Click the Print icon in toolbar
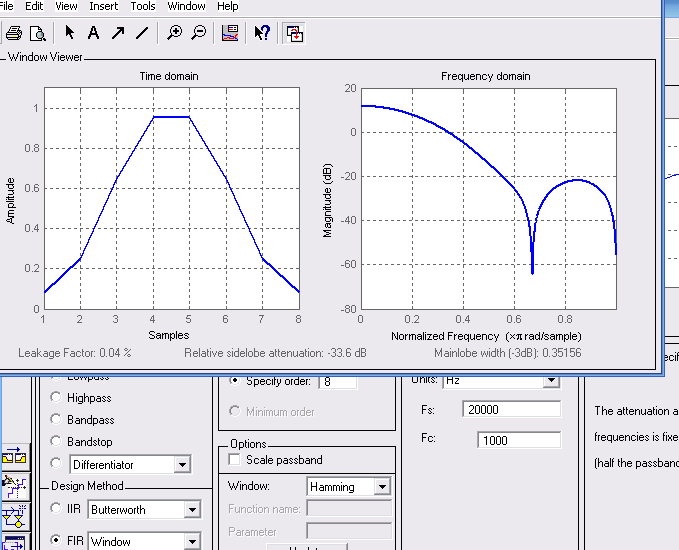Screen dimensions: 679x550 (x=15, y=33)
